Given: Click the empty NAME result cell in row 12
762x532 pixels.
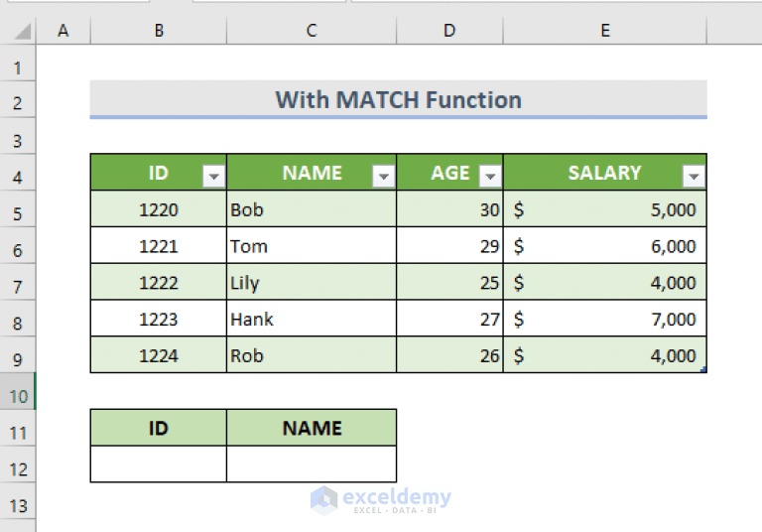Looking at the screenshot, I should tap(312, 464).
